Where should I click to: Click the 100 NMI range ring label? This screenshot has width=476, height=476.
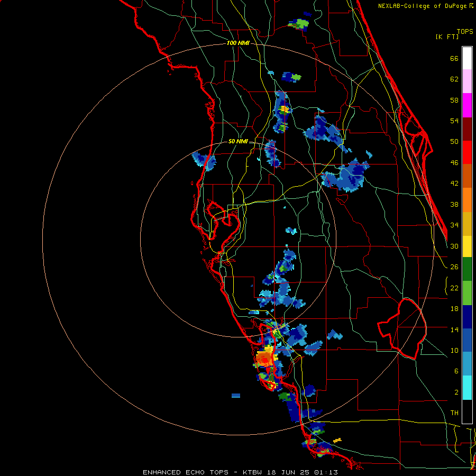click(x=238, y=43)
